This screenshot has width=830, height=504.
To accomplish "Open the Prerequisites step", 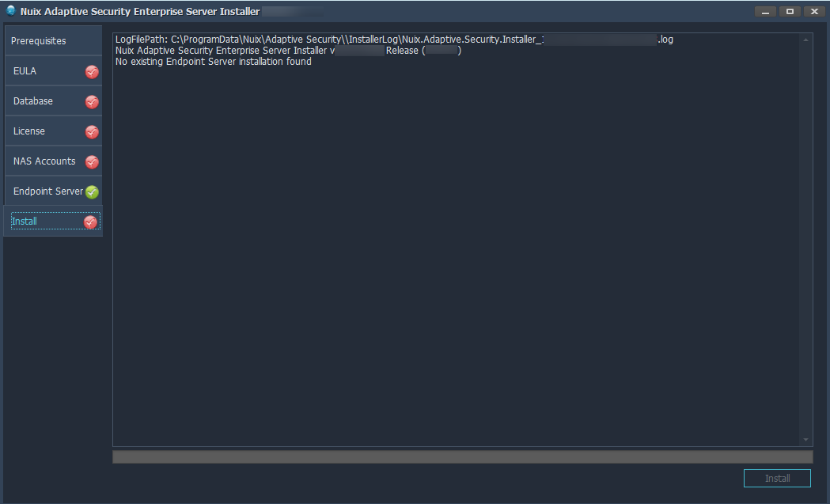I will pyautogui.click(x=53, y=41).
